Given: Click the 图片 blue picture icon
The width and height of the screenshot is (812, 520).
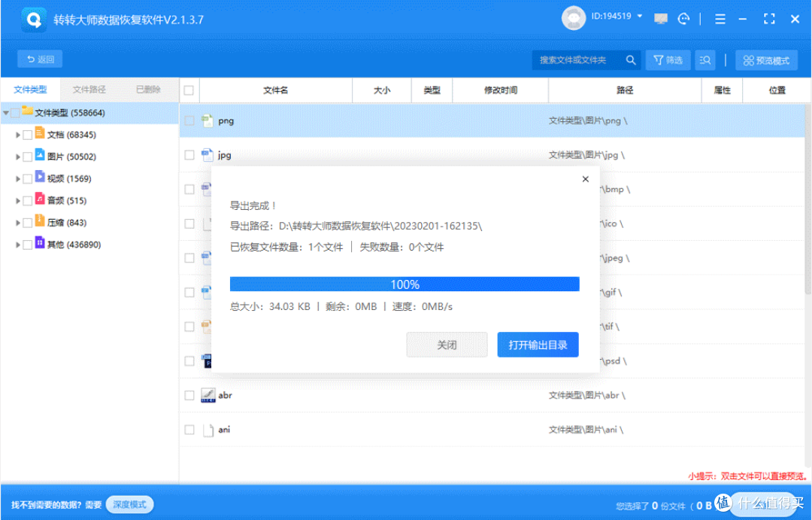Looking at the screenshot, I should (x=40, y=154).
